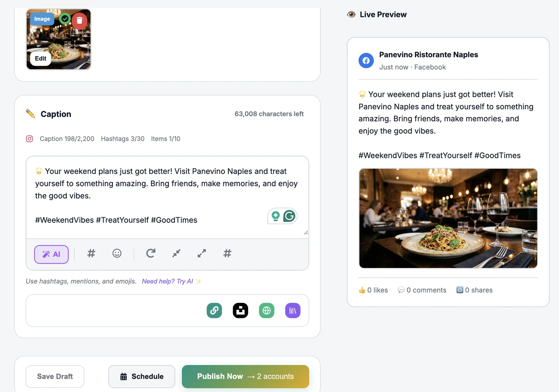Click the Panevino Ristorante Naples page name
The width and height of the screenshot is (559, 392).
429,55
